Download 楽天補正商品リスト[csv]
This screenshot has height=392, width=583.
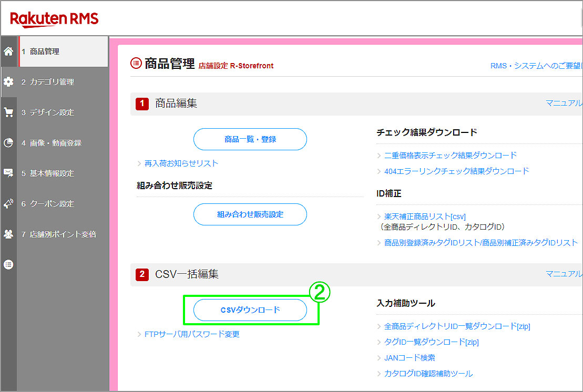pos(425,216)
